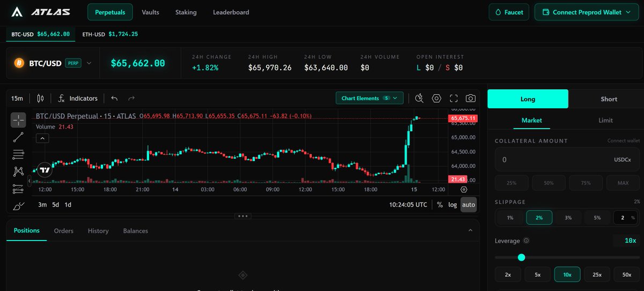The width and height of the screenshot is (644, 291).
Task: Collapse the chart legend with the caret button
Action: (x=42, y=138)
